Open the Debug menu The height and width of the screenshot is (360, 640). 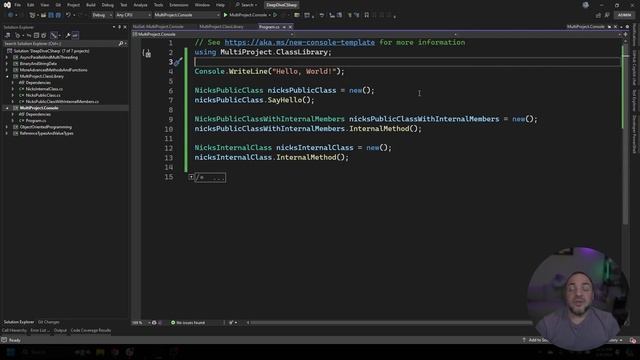pyautogui.click(x=108, y=5)
